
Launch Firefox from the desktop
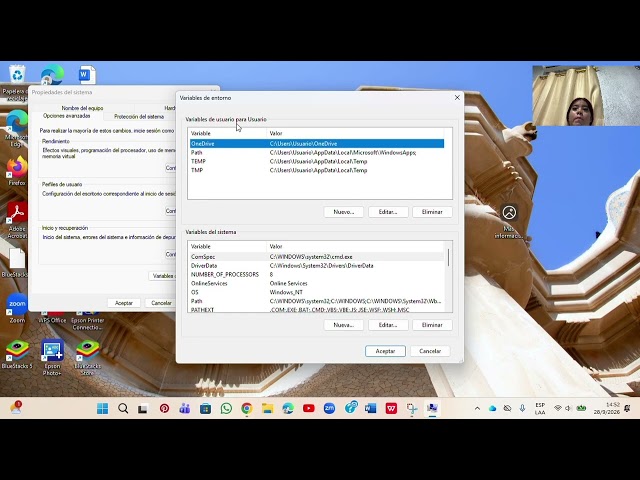coord(16,171)
